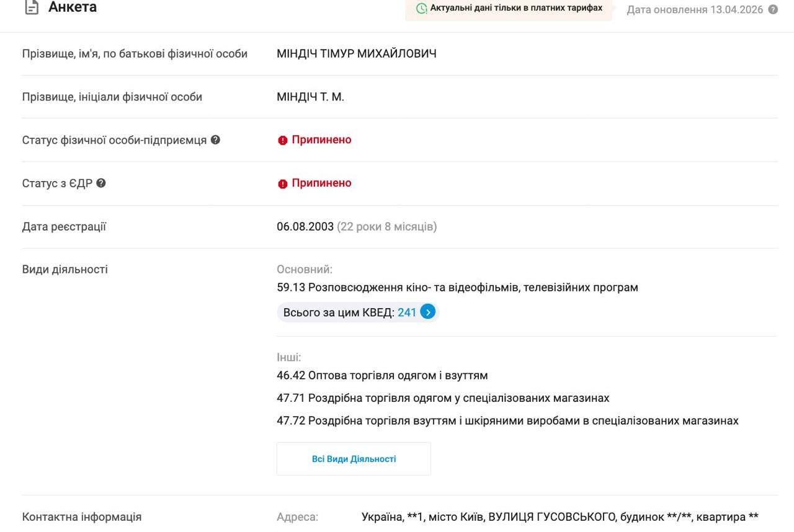The width and height of the screenshot is (794, 532).
Task: Click KVED 59.13 Розповсюдження кіно- та відеофільмів
Action: click(x=457, y=288)
